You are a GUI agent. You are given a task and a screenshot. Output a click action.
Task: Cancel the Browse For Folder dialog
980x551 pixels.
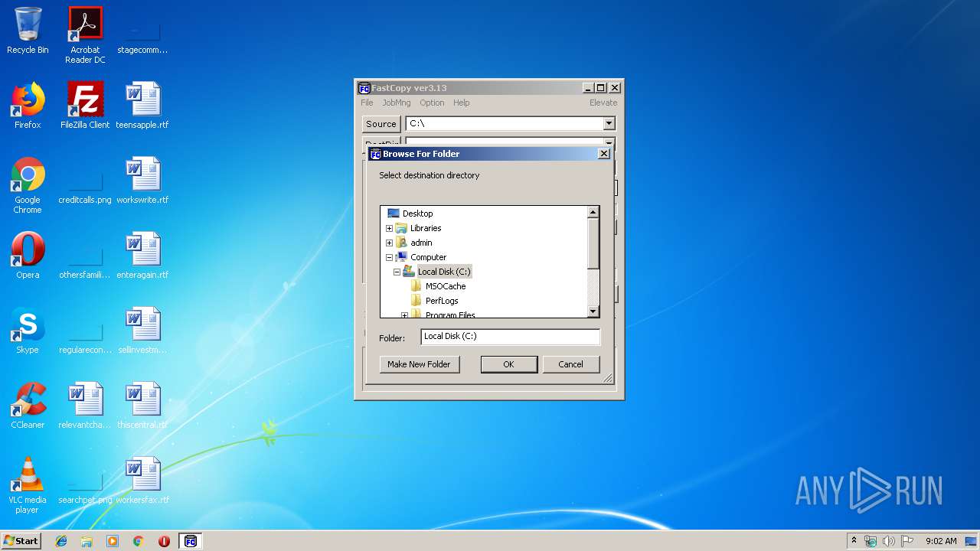click(571, 364)
